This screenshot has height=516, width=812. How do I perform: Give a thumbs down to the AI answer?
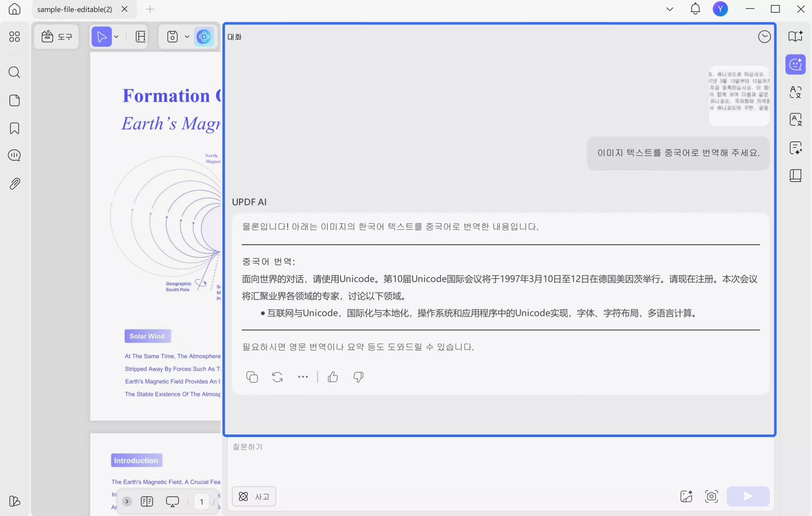click(x=358, y=377)
